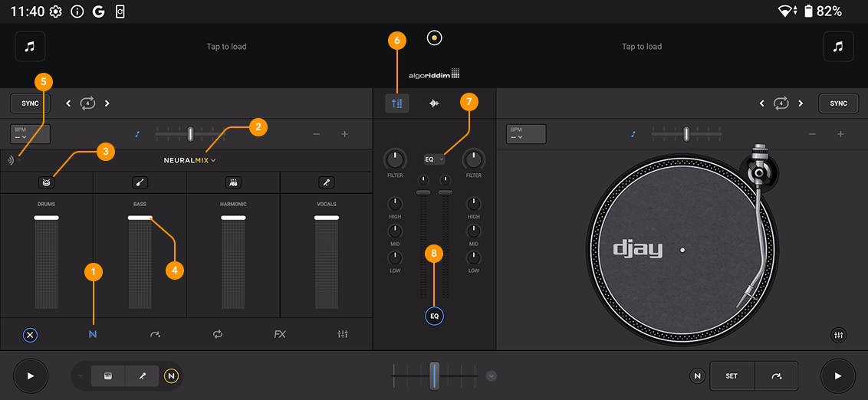Select the FX tab
Image resolution: width=868 pixels, height=400 pixels.
(x=280, y=335)
